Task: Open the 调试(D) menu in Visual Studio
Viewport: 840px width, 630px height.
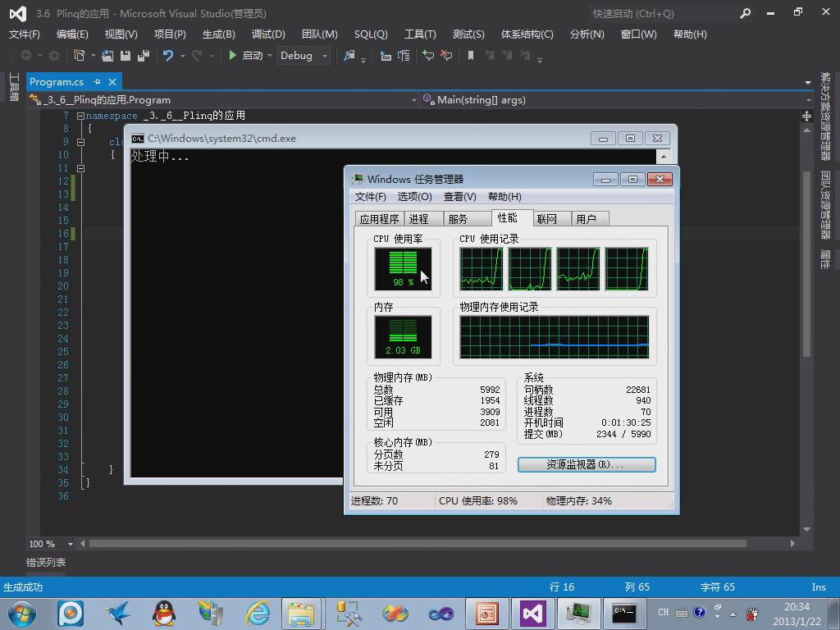Action: (x=268, y=34)
